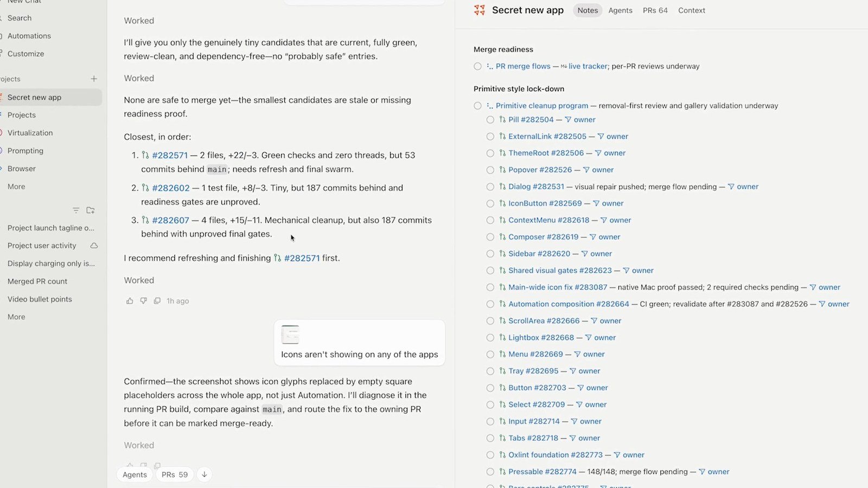Toggle the Sidebar #282620 checkbox
This screenshot has width=868, height=488.
click(x=490, y=254)
